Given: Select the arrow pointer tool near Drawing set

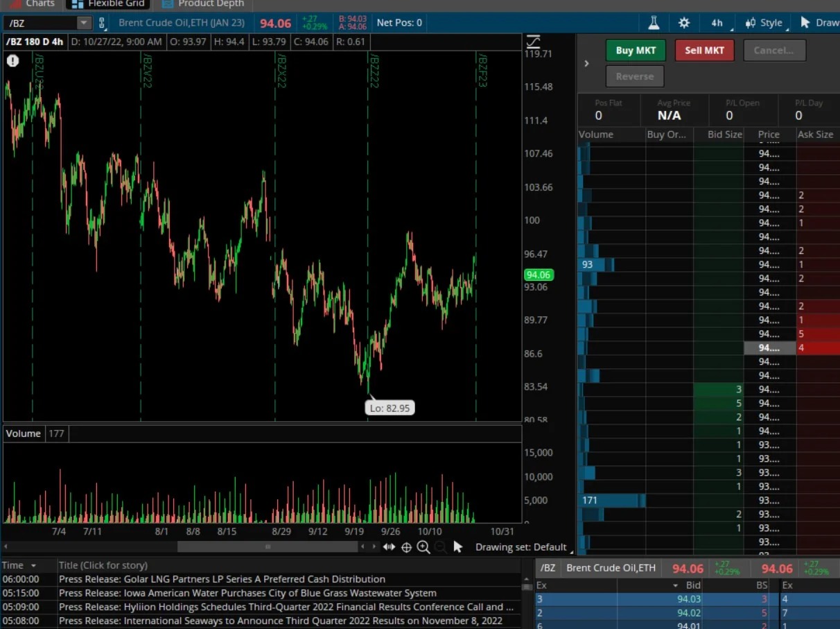Looking at the screenshot, I should [x=457, y=547].
